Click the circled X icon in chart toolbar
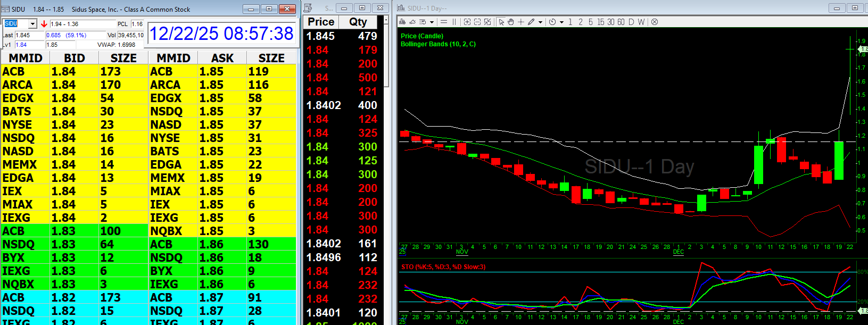 coord(655,22)
